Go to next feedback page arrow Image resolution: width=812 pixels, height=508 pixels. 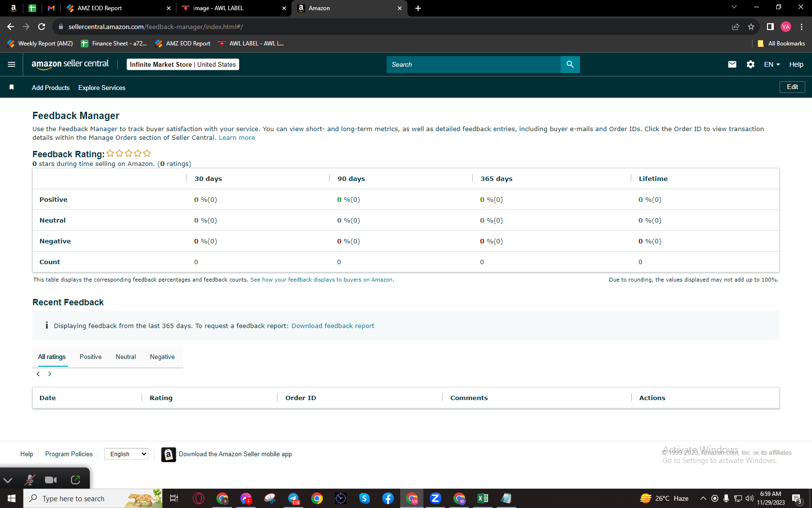pyautogui.click(x=50, y=374)
